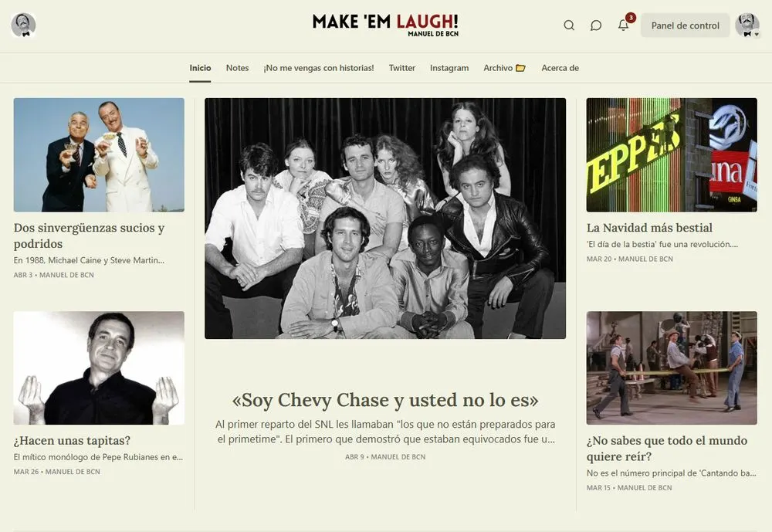This screenshot has width=772, height=532.
Task: Open ¿No sabes que todo el mundo quiere reír? post
Action: click(667, 449)
